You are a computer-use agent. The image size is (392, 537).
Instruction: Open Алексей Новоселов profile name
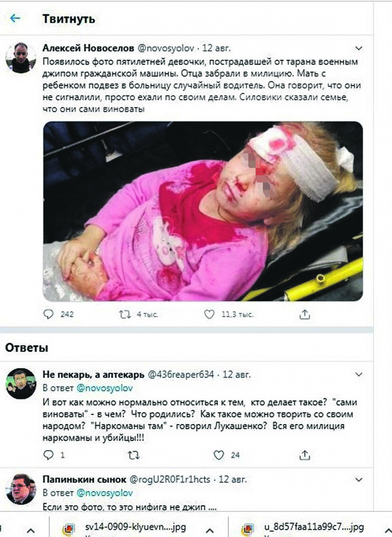click(88, 48)
